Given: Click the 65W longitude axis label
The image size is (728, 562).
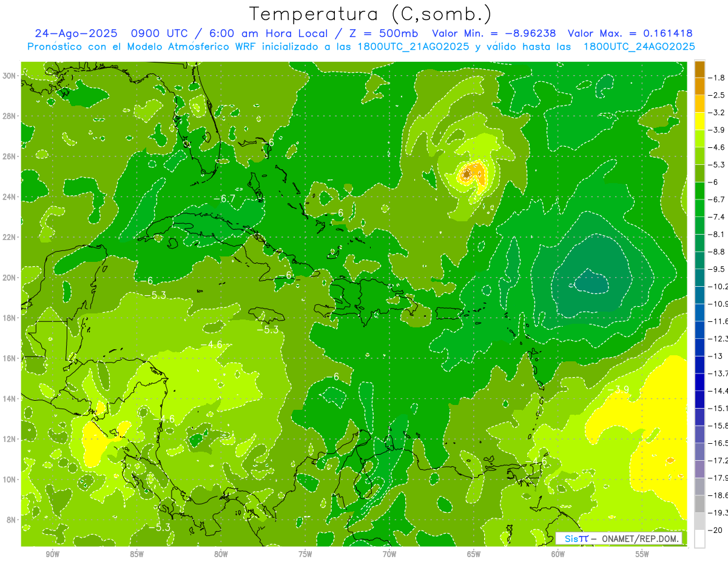Looking at the screenshot, I should (x=474, y=554).
